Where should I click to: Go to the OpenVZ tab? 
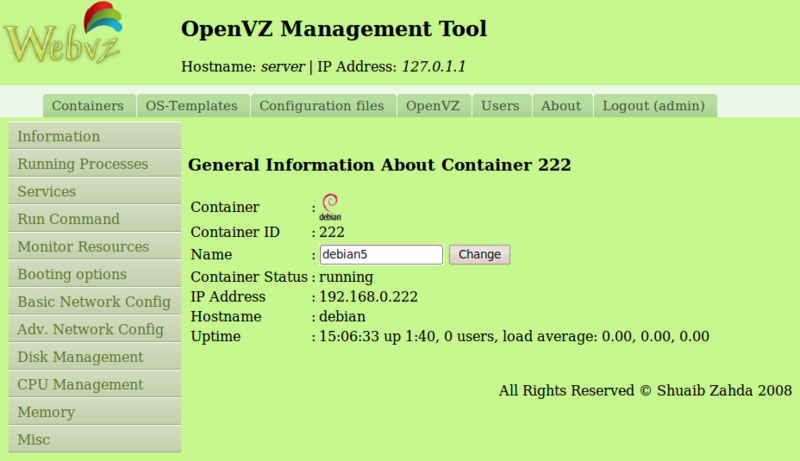coord(434,106)
